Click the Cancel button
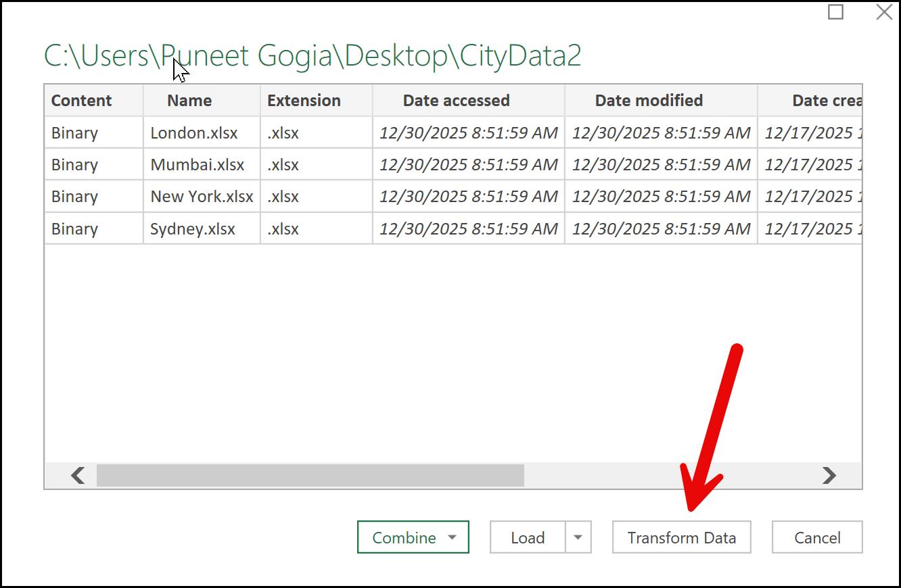The width and height of the screenshot is (901, 588). coord(817,537)
